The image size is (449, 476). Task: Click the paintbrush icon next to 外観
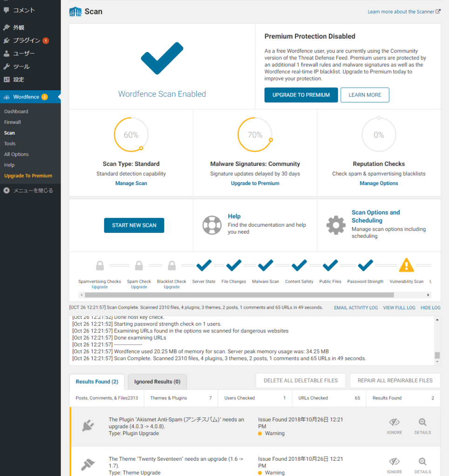pyautogui.click(x=7, y=27)
